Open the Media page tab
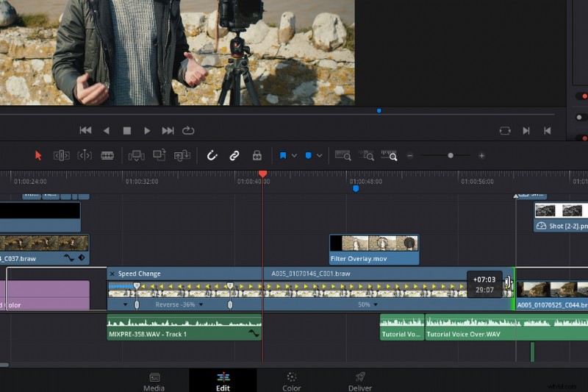 coord(154,382)
